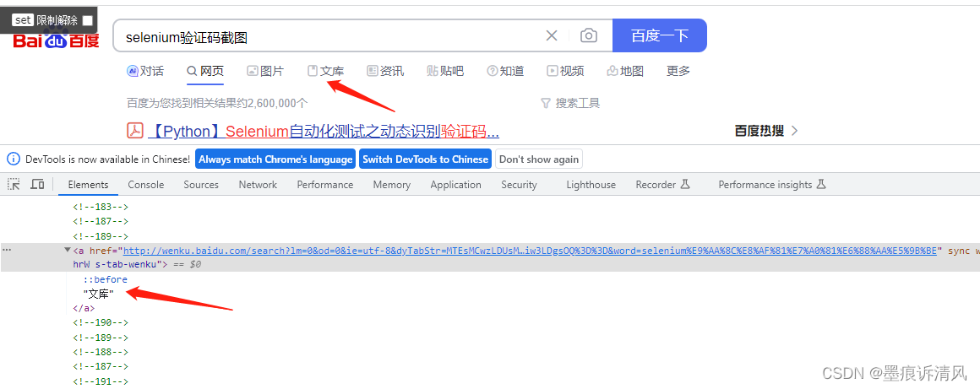Click the PDF icon beside the Python result
This screenshot has height=389, width=980.
135,131
